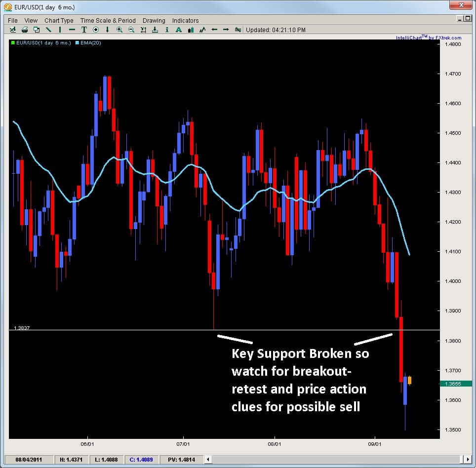The height and width of the screenshot is (468, 476).
Task: Open the Time Scale & Period menu
Action: point(108,20)
